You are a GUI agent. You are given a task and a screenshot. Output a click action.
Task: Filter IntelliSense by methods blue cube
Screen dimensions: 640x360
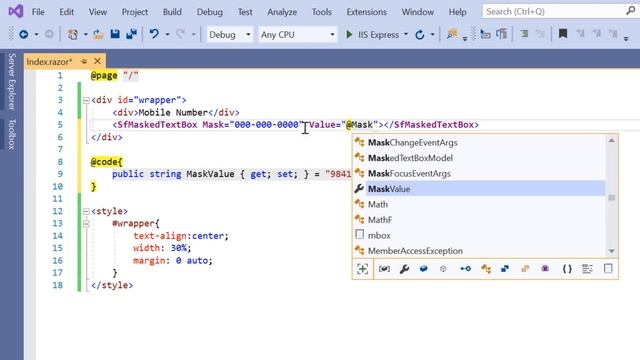(x=424, y=269)
